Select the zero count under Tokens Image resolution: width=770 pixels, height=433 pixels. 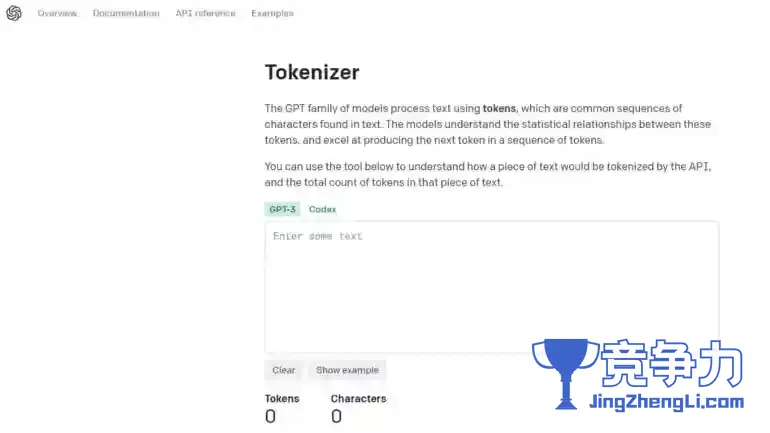(270, 416)
